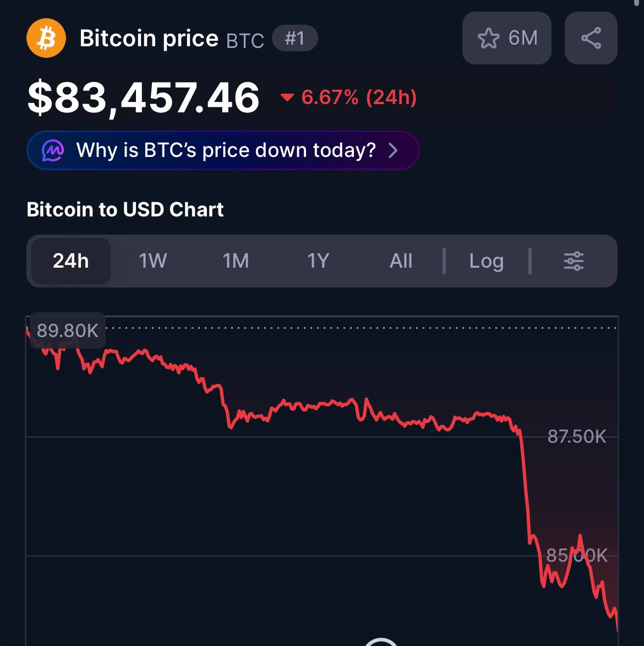Toggle the Log scale option

point(486,261)
